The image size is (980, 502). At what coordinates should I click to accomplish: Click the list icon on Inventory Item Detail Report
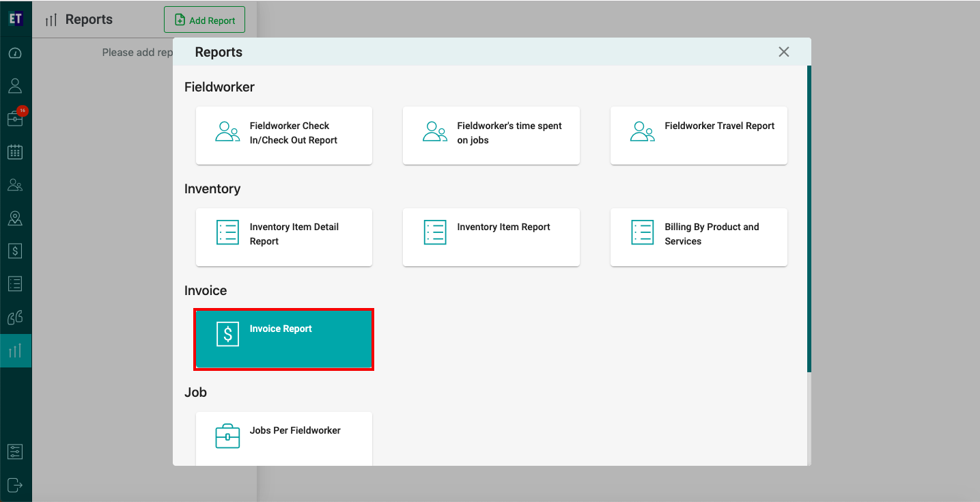pyautogui.click(x=227, y=232)
